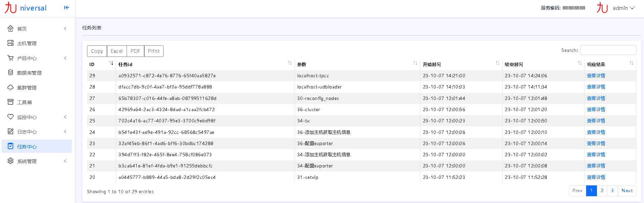Toggle sort order on 开始时间 column

click(497, 63)
